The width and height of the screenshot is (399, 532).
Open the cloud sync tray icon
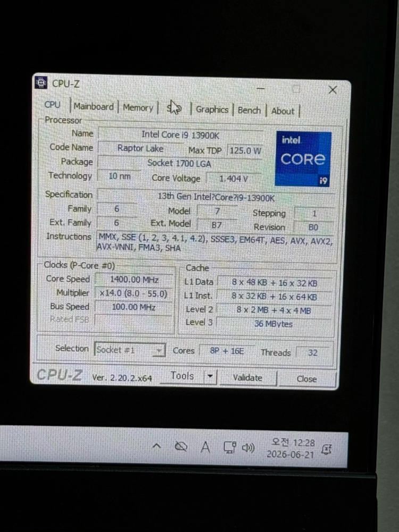tap(181, 446)
